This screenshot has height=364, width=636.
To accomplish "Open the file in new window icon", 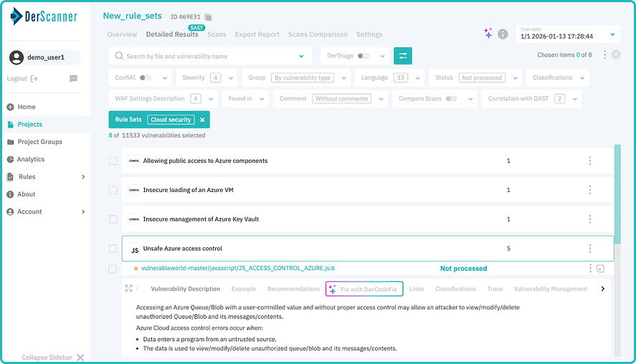I will point(600,269).
